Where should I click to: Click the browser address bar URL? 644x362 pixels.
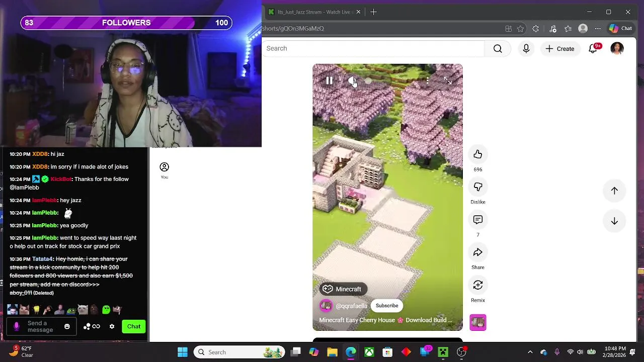point(293,29)
